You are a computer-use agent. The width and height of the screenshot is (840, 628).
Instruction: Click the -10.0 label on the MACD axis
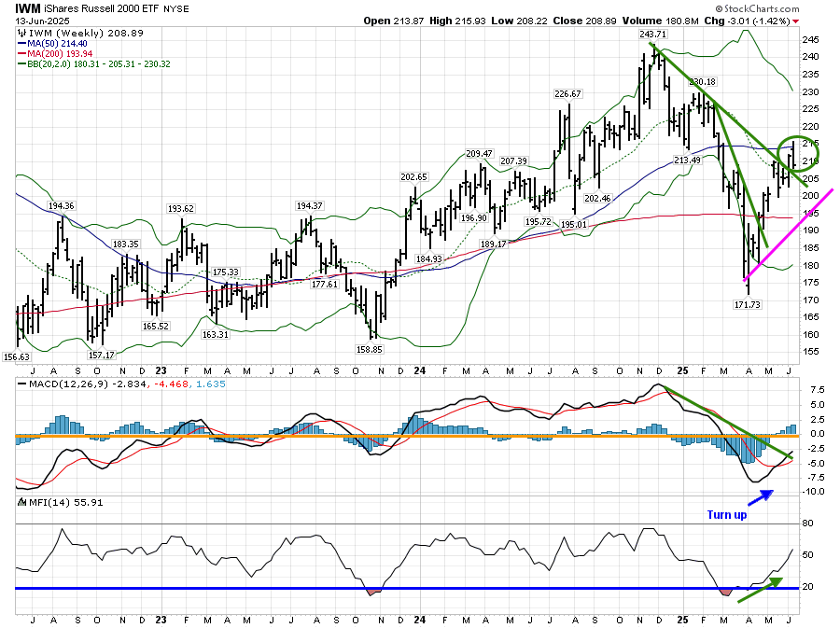[814, 492]
